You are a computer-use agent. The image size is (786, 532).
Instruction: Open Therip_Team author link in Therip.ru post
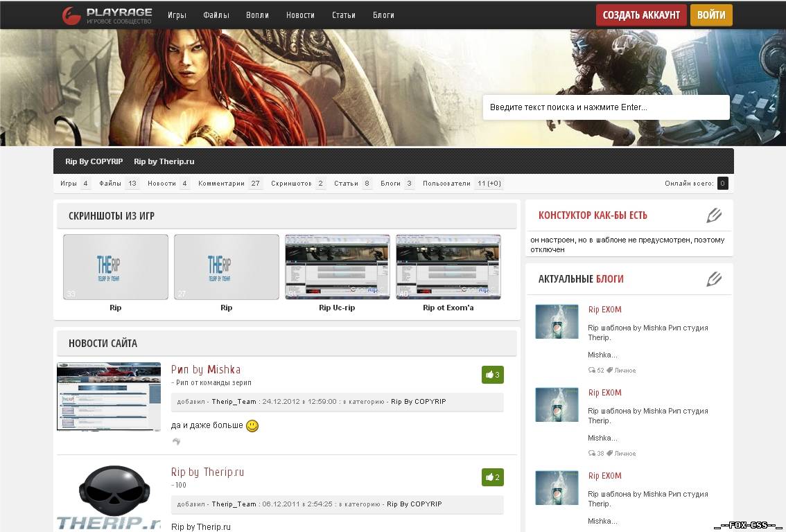pyautogui.click(x=234, y=504)
